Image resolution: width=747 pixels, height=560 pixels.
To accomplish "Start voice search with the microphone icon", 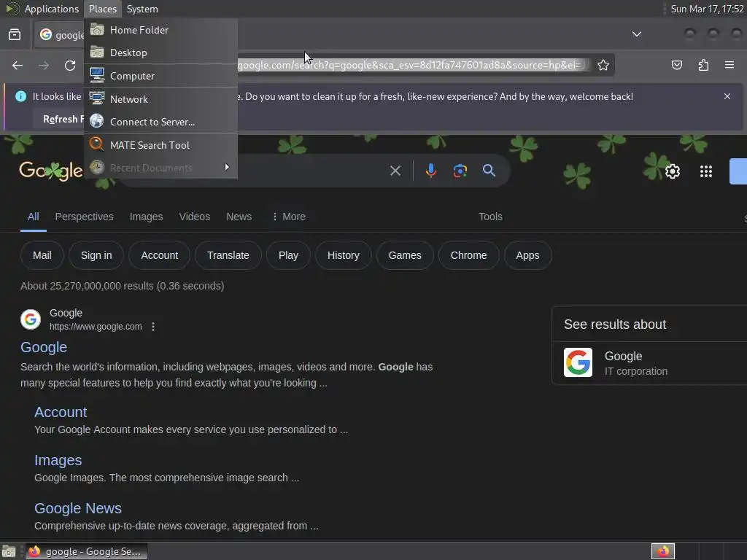I will [x=430, y=171].
